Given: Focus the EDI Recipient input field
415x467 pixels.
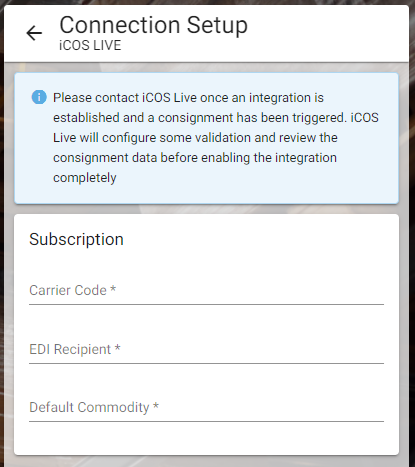Looking at the screenshot, I should pos(206,349).
